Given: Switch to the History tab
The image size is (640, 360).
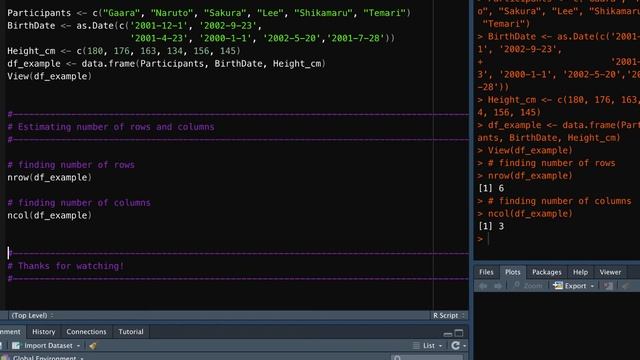Looking at the screenshot, I should 44,332.
